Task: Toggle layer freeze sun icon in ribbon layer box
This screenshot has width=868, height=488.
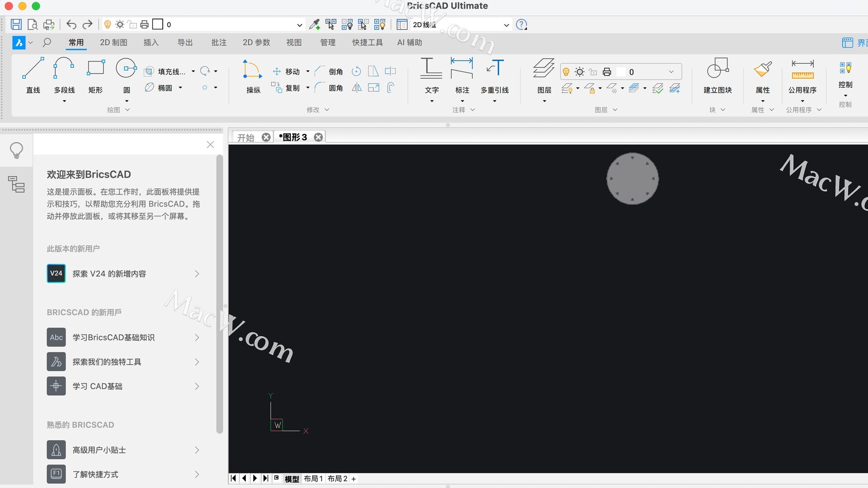Action: tap(580, 72)
